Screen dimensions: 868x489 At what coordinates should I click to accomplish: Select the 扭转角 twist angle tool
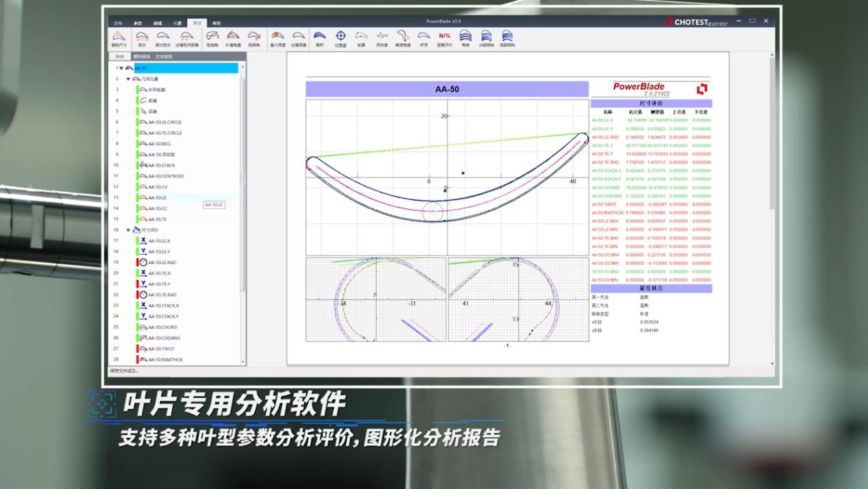point(253,36)
